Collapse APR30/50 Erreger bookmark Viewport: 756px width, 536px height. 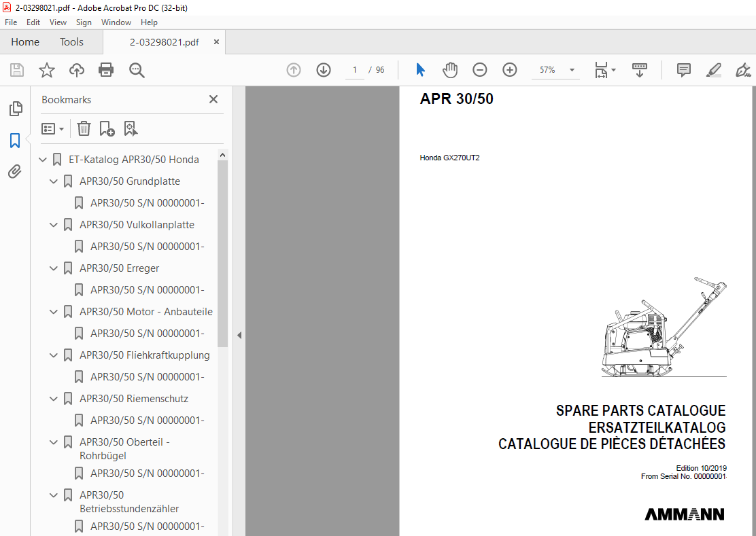(54, 268)
